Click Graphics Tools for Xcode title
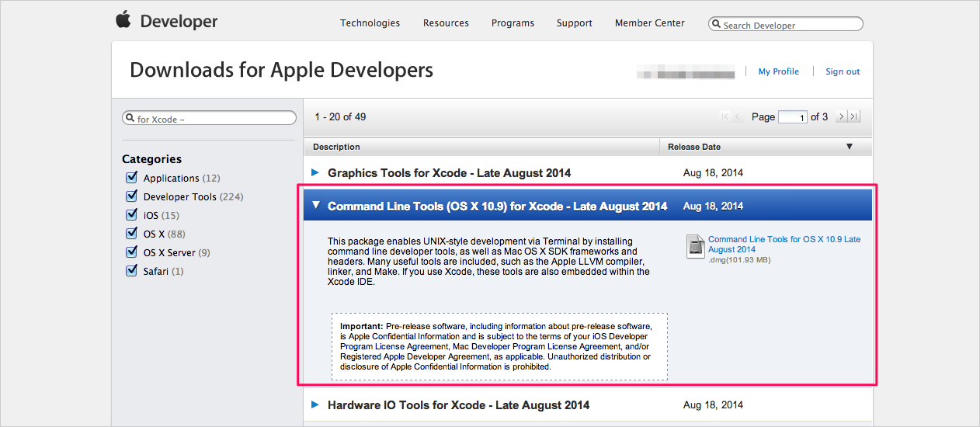980x427 pixels. tap(449, 172)
